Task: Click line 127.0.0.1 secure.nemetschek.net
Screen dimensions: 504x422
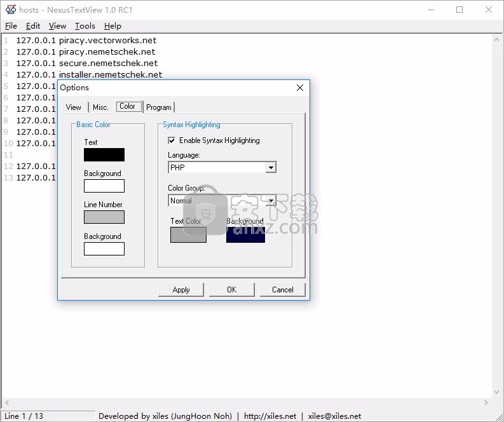Action: pyautogui.click(x=87, y=64)
